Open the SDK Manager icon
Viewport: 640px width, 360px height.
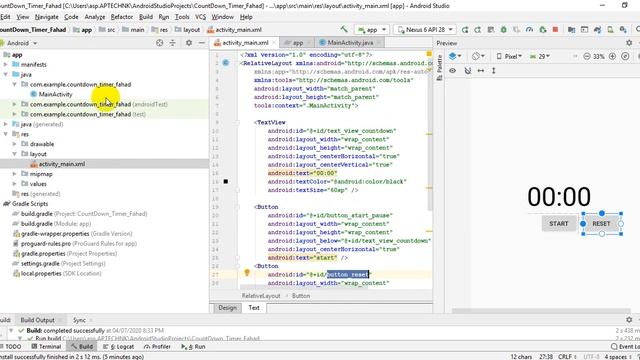pyautogui.click(x=623, y=30)
